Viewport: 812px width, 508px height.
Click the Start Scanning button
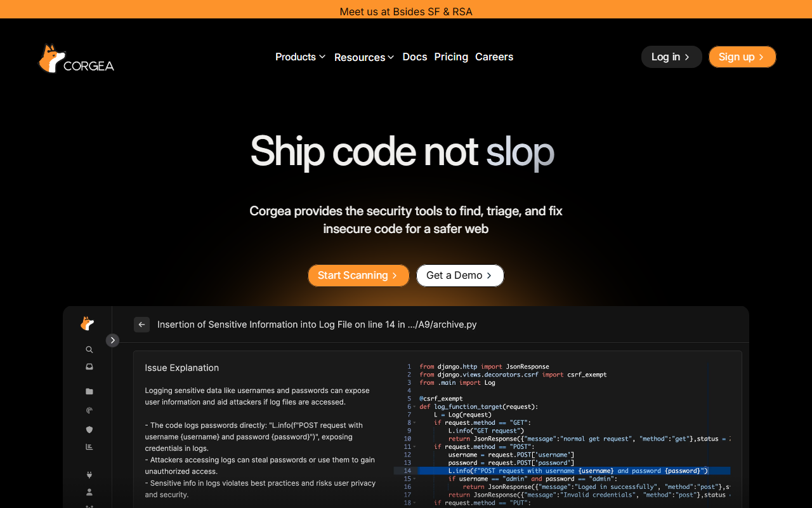pyautogui.click(x=358, y=276)
